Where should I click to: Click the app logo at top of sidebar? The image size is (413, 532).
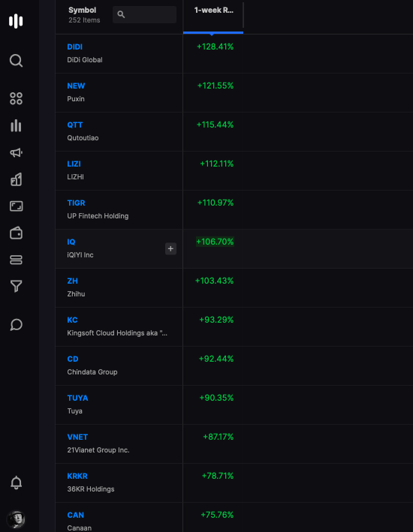pyautogui.click(x=16, y=21)
